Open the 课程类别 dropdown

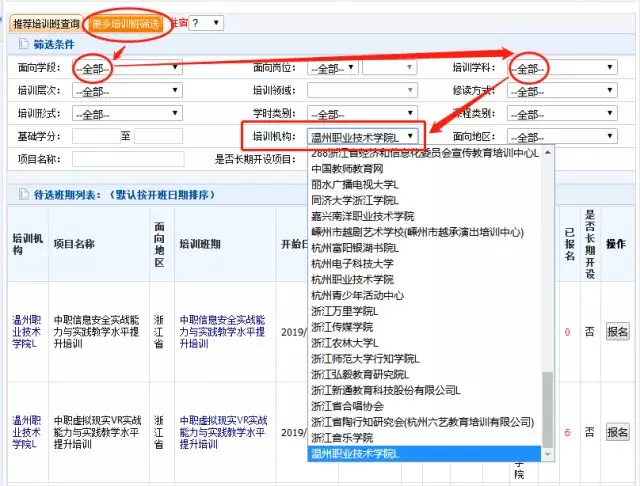(x=562, y=113)
